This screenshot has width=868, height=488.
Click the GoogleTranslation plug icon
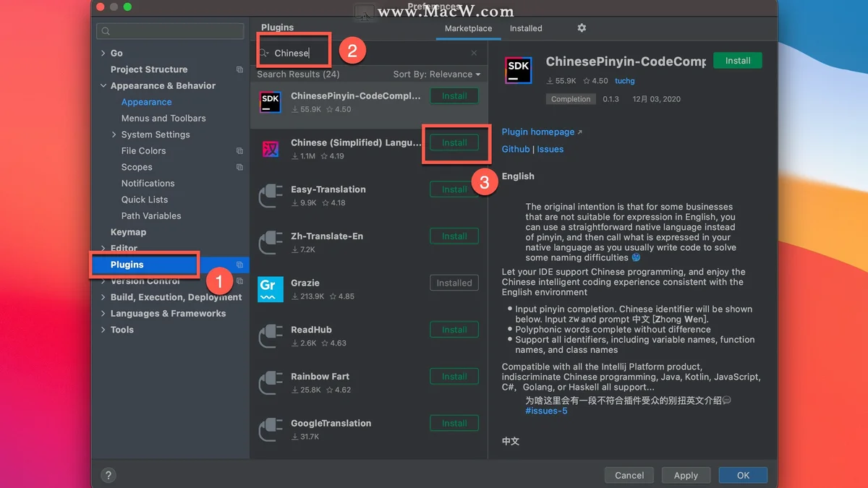pos(271,430)
